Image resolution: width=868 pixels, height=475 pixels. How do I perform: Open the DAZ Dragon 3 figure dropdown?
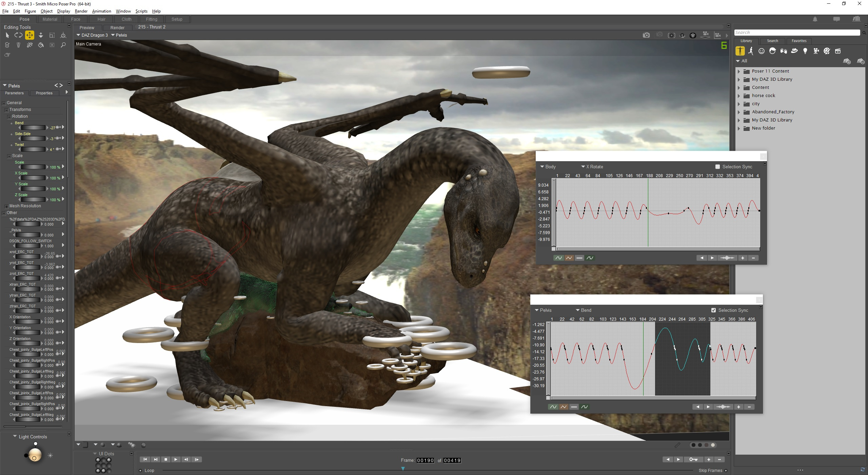(x=92, y=35)
